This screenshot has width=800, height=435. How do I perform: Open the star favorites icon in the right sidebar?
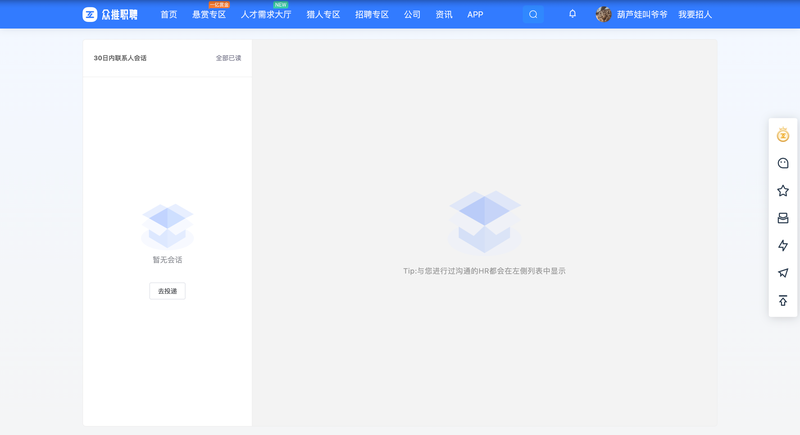(783, 191)
